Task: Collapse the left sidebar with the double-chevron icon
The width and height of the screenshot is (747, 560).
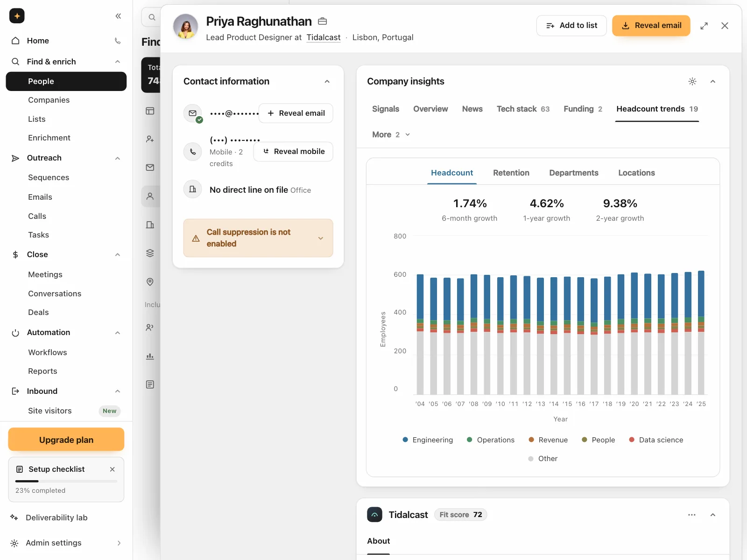Action: coord(118,16)
